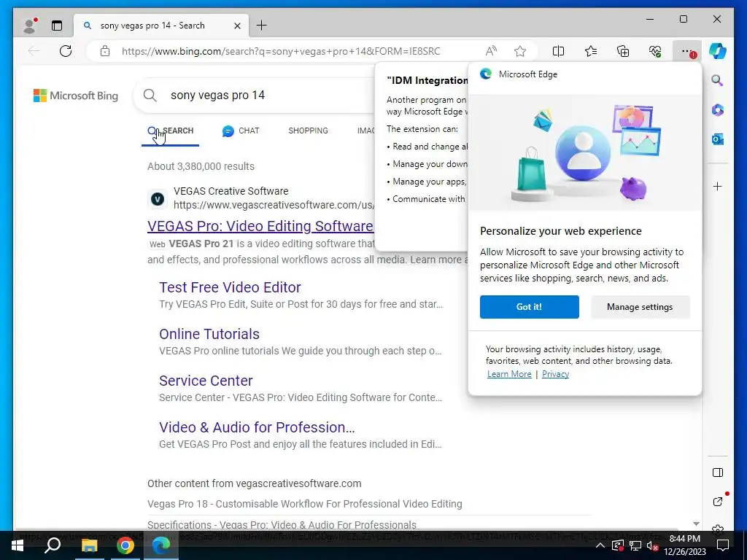747x560 pixels.
Task: Click open link in external window sidebar icon
Action: tap(718, 502)
